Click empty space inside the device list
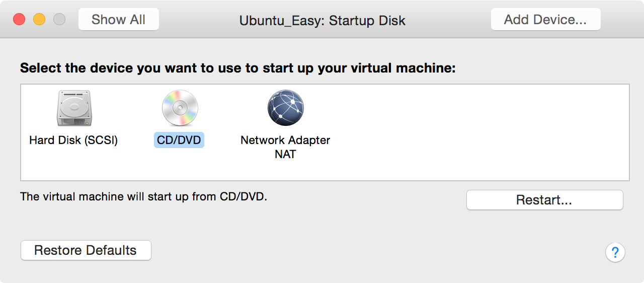This screenshot has width=644, height=283. point(478,132)
